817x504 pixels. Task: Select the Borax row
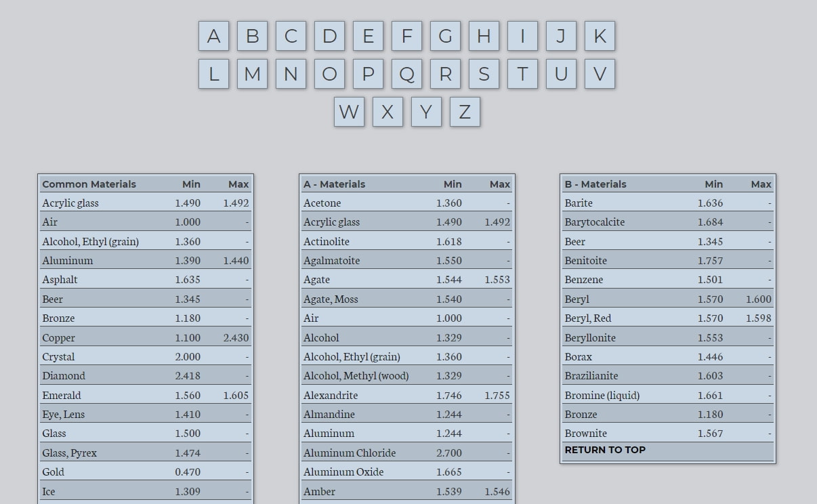coord(668,356)
